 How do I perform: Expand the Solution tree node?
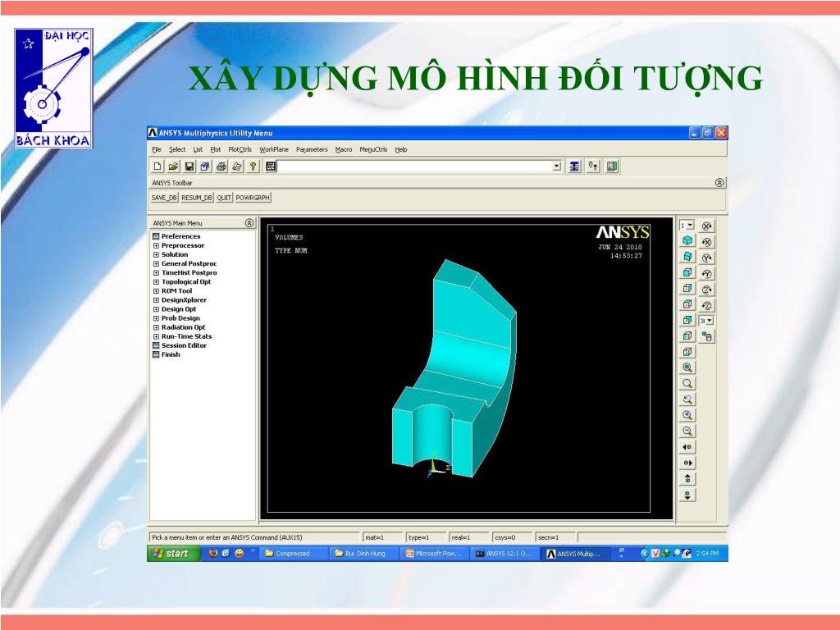point(156,254)
